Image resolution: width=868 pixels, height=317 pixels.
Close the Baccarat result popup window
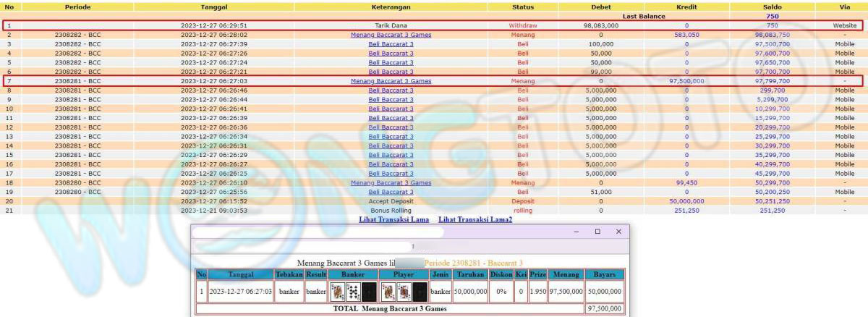click(618, 232)
